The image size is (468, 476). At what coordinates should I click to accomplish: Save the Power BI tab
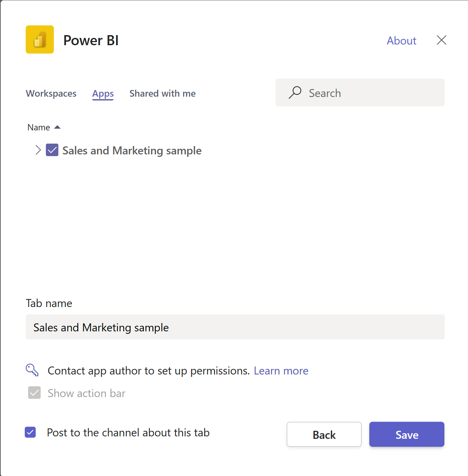(x=407, y=434)
